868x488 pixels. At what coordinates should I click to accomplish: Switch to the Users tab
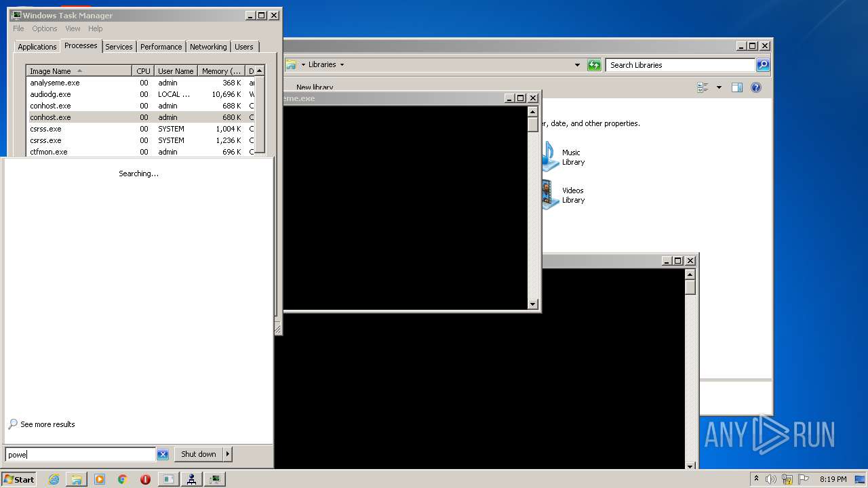[x=244, y=47]
